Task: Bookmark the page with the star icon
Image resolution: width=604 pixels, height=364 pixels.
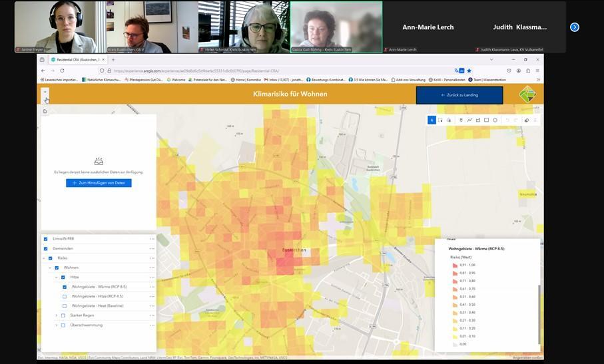Action: click(x=469, y=71)
